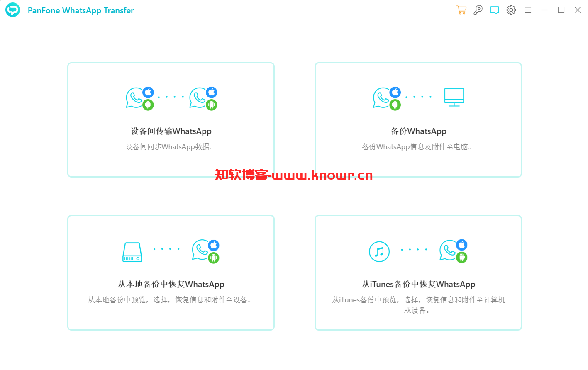Open the hamburger menu icon
The height and width of the screenshot is (370, 588).
528,10
